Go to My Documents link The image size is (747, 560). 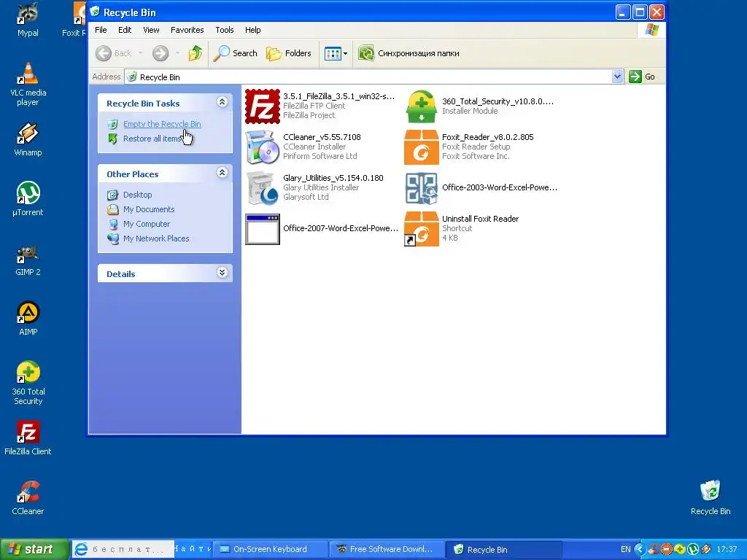149,209
